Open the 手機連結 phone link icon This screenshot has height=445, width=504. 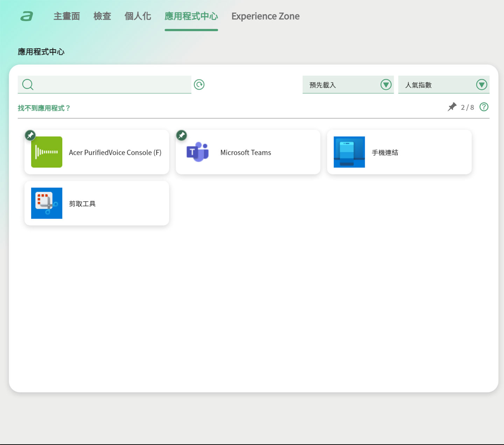point(349,152)
